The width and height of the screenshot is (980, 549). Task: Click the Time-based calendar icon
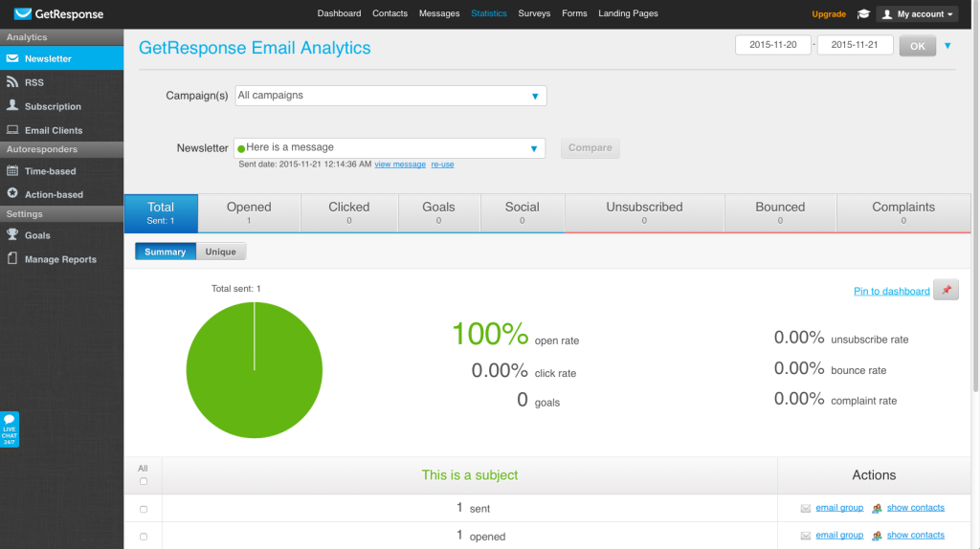12,170
